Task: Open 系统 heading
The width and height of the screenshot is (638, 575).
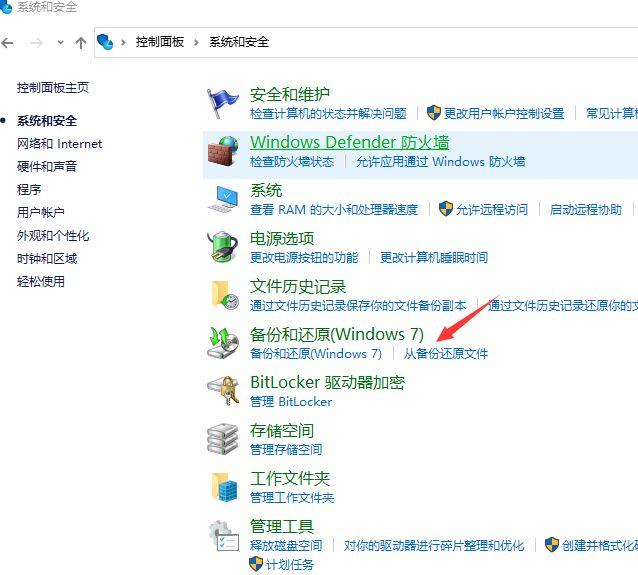Action: (266, 190)
